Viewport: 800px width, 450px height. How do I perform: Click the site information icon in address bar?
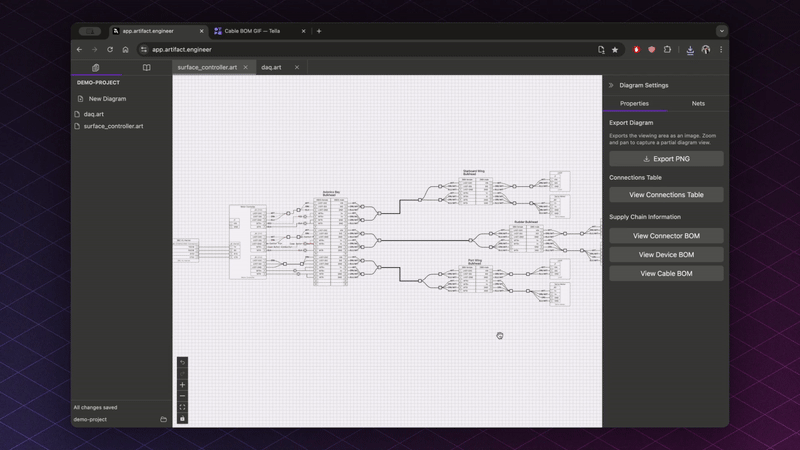144,49
